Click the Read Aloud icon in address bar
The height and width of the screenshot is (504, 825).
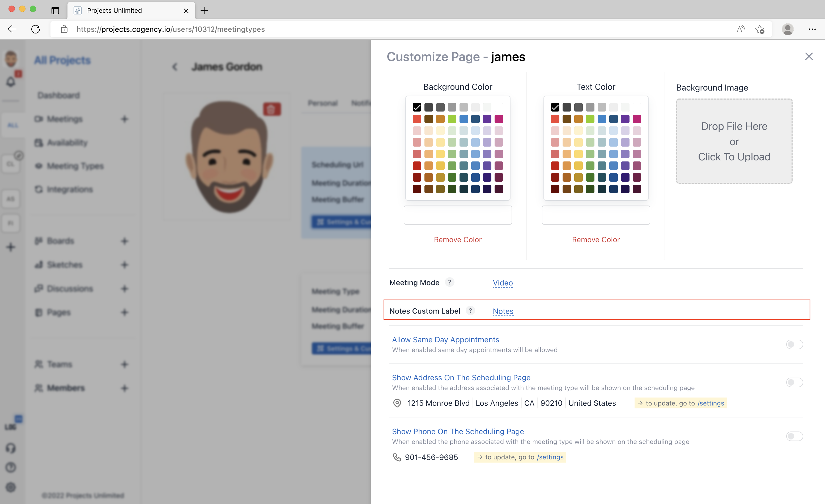(x=740, y=29)
